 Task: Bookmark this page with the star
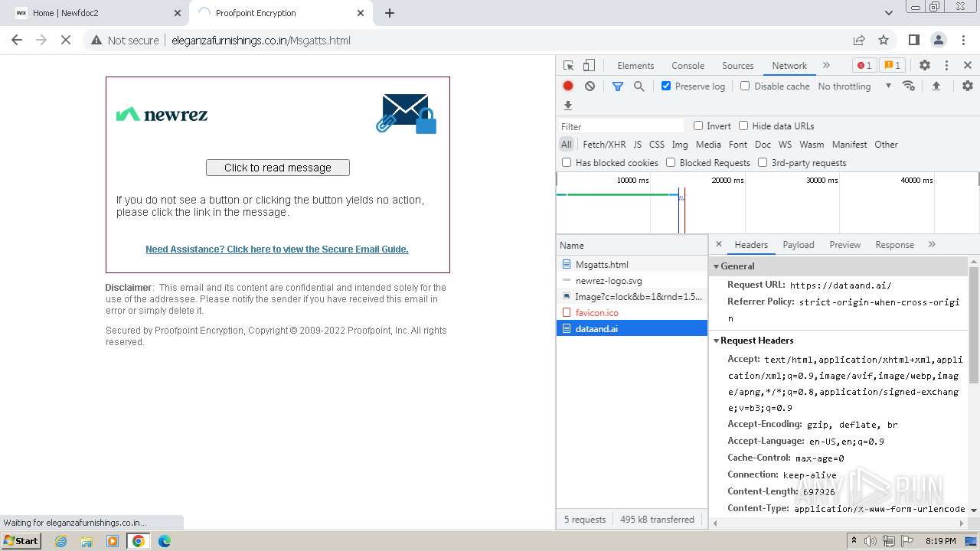pos(884,40)
